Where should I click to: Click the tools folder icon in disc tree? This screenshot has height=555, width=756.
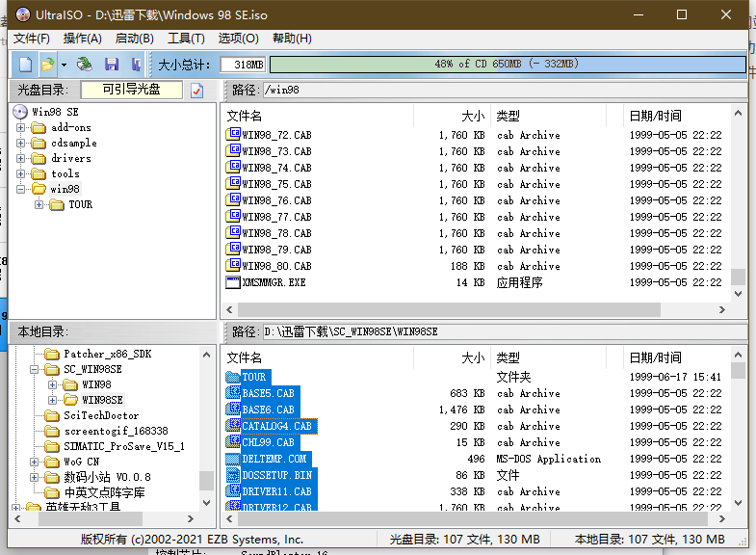[39, 174]
